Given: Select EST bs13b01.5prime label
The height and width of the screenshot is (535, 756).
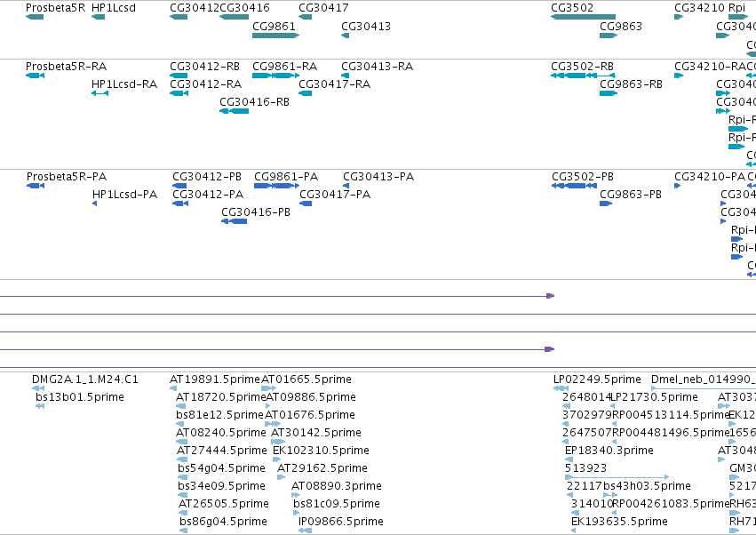Looking at the screenshot, I should pos(80,397).
